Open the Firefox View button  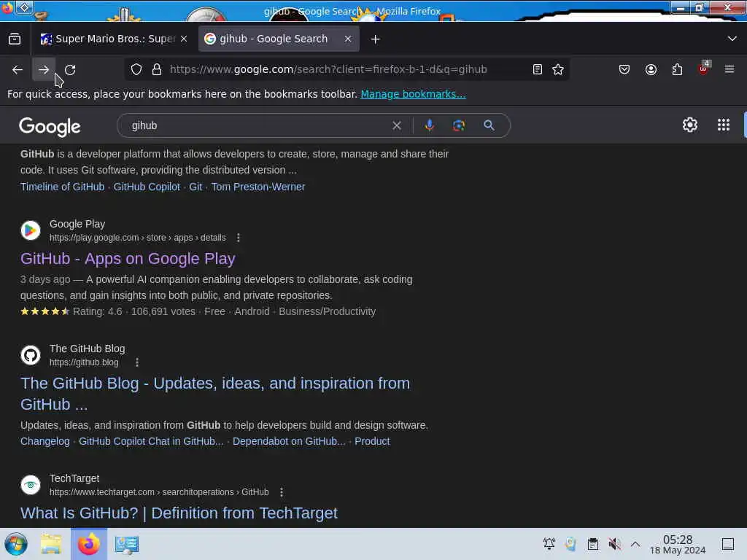coord(15,39)
